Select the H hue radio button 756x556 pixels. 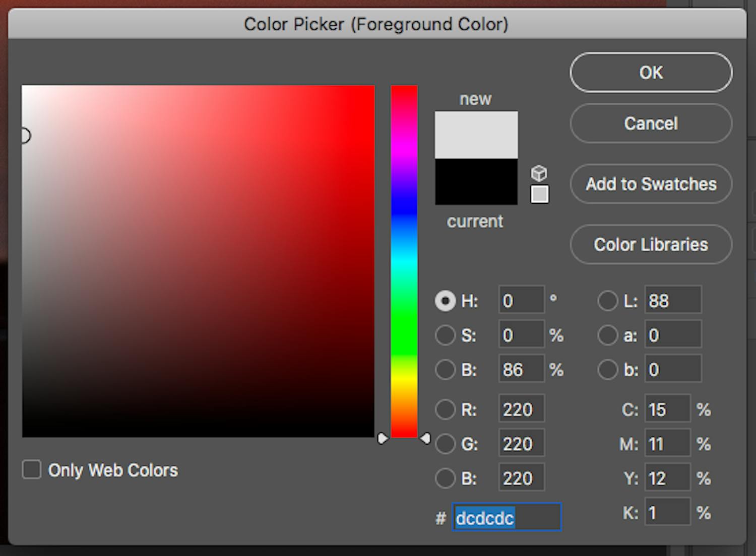coord(445,301)
